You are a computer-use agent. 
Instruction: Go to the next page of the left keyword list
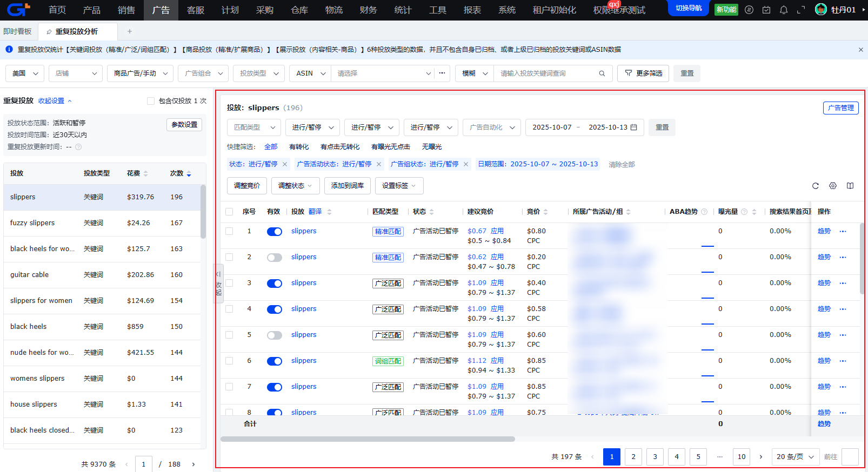(193, 464)
